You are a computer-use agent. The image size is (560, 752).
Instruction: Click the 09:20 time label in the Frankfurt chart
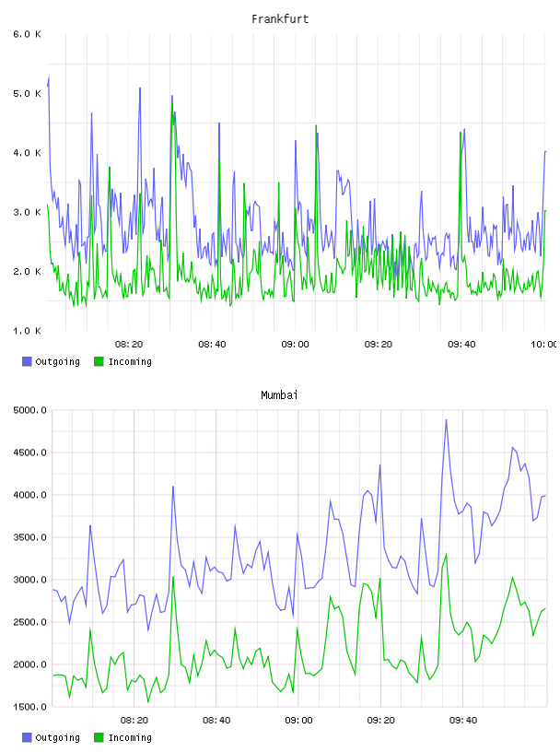pos(379,345)
